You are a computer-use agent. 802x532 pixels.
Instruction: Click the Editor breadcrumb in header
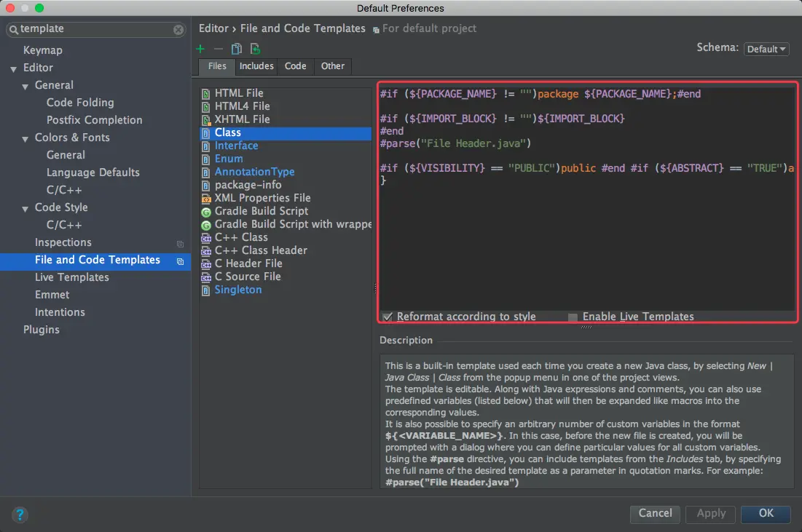pos(214,28)
